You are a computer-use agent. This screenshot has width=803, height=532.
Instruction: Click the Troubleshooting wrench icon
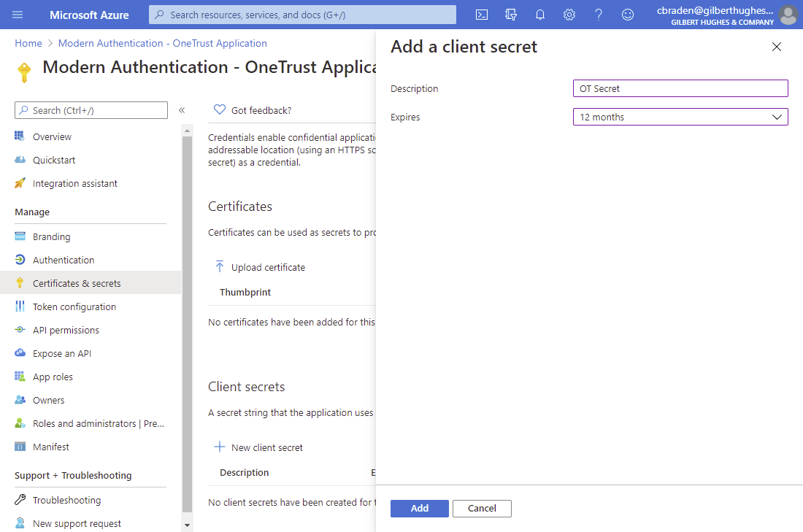(20, 500)
